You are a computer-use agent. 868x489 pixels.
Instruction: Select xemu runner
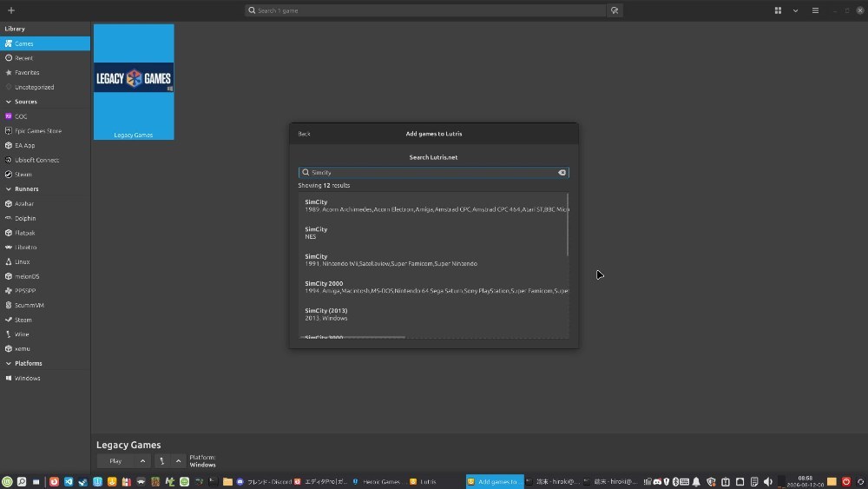point(45,348)
